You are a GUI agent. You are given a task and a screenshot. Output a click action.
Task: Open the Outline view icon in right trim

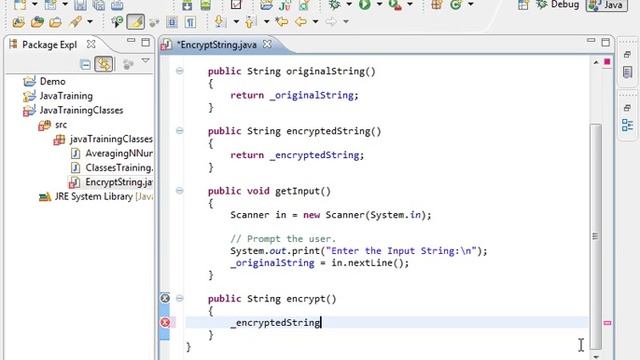pyautogui.click(x=627, y=125)
